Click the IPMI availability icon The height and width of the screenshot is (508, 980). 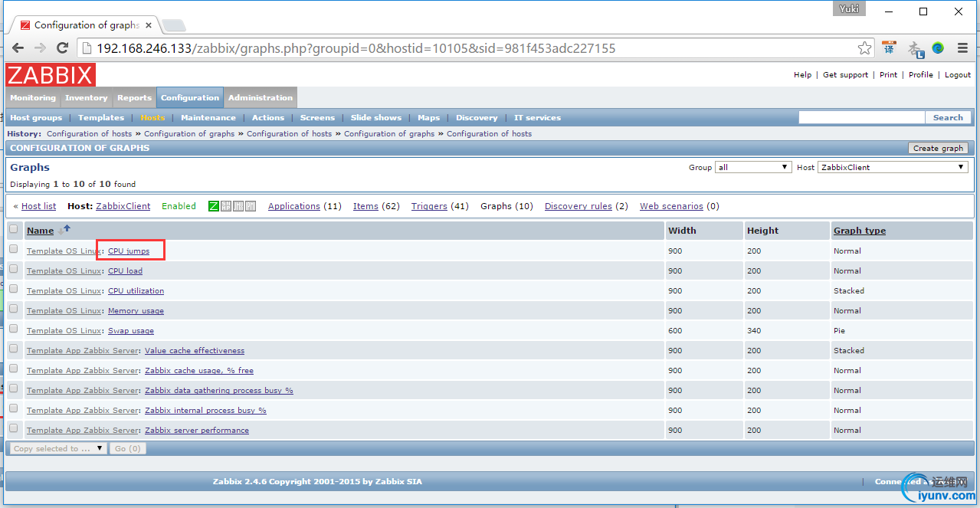tap(251, 206)
